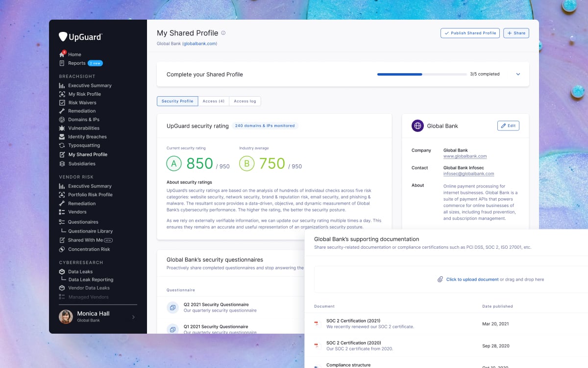Select Mar 20, 2021 date cell
Image resolution: width=588 pixels, height=368 pixels.
coord(496,324)
